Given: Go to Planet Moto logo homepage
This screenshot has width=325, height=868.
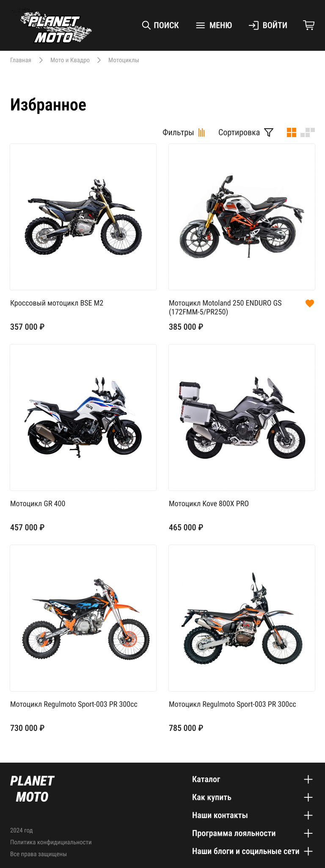Looking at the screenshot, I should tap(56, 26).
